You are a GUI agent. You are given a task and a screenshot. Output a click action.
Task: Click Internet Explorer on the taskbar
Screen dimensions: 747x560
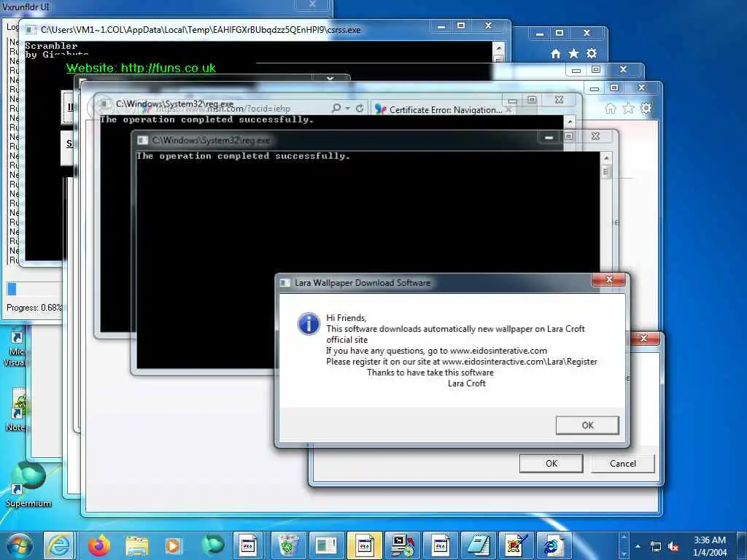pyautogui.click(x=58, y=545)
